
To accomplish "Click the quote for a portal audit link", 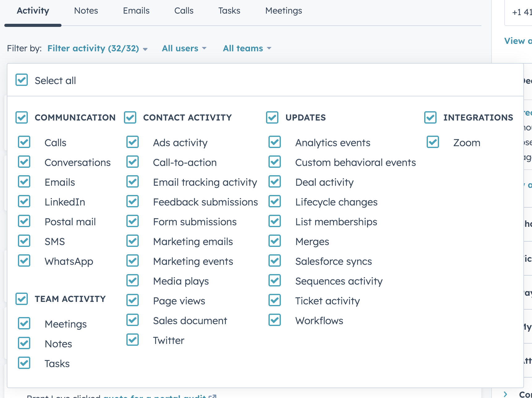I will 154,396.
